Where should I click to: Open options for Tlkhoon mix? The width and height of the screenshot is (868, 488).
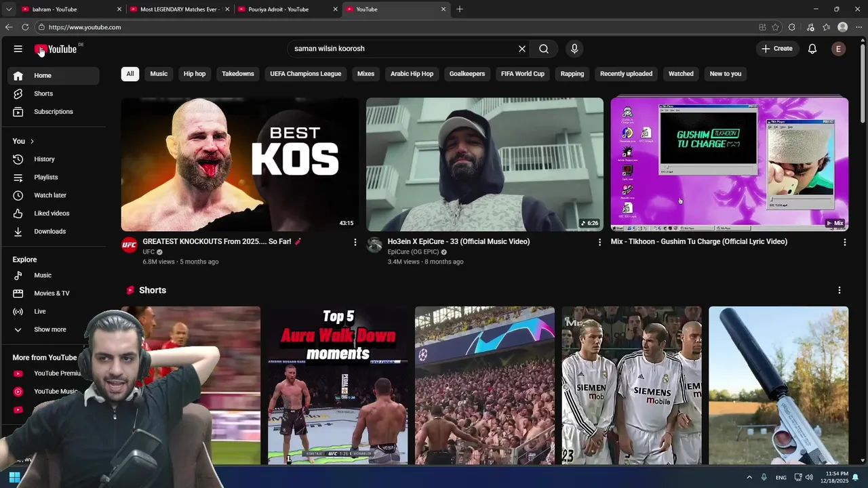[844, 242]
